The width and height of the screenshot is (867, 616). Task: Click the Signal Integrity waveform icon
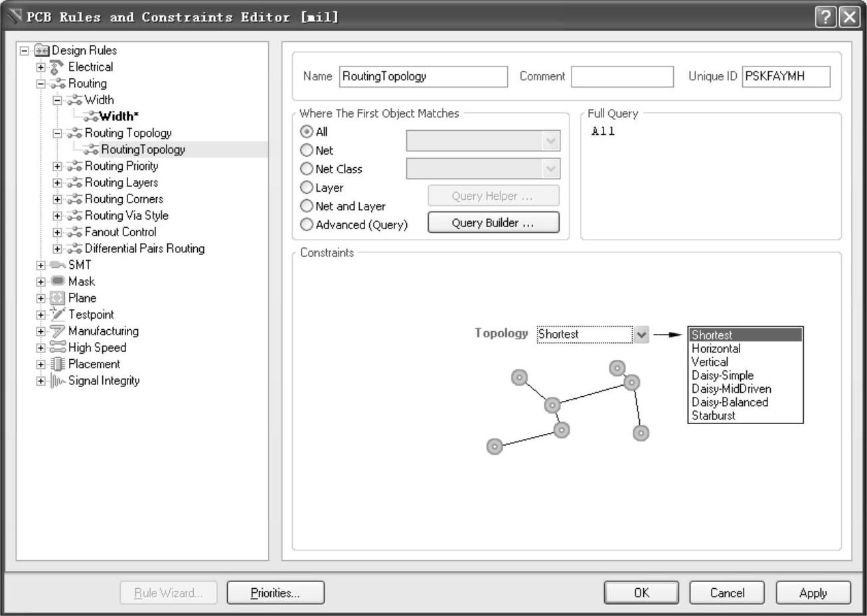click(58, 381)
